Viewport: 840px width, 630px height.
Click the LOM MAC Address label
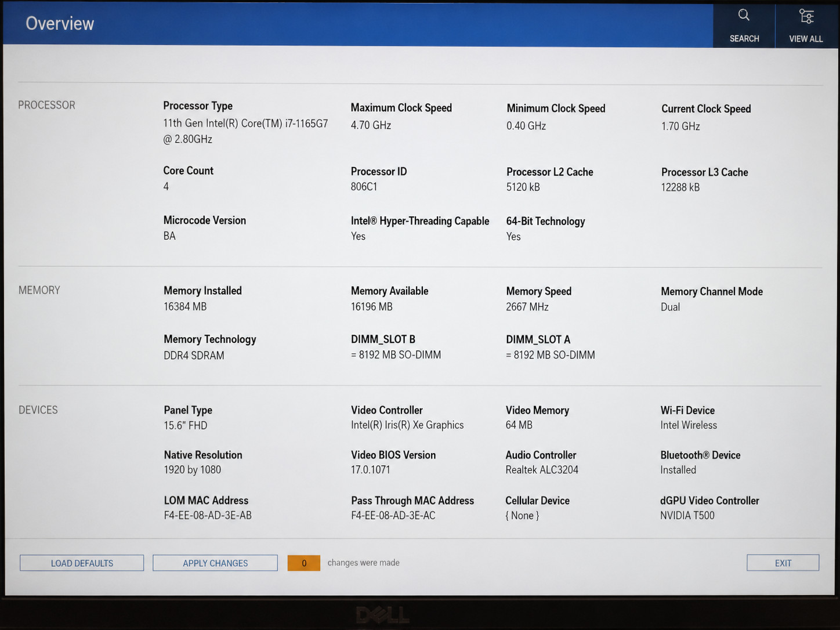[206, 500]
